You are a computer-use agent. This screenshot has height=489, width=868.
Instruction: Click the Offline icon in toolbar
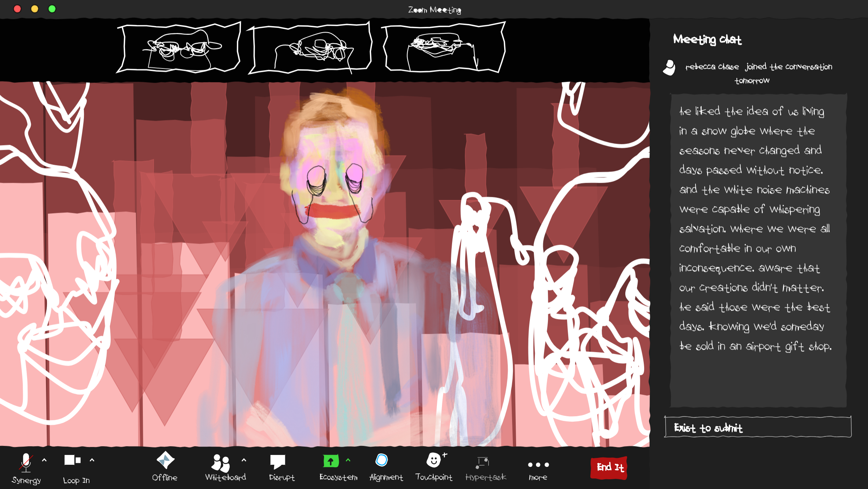pyautogui.click(x=165, y=460)
